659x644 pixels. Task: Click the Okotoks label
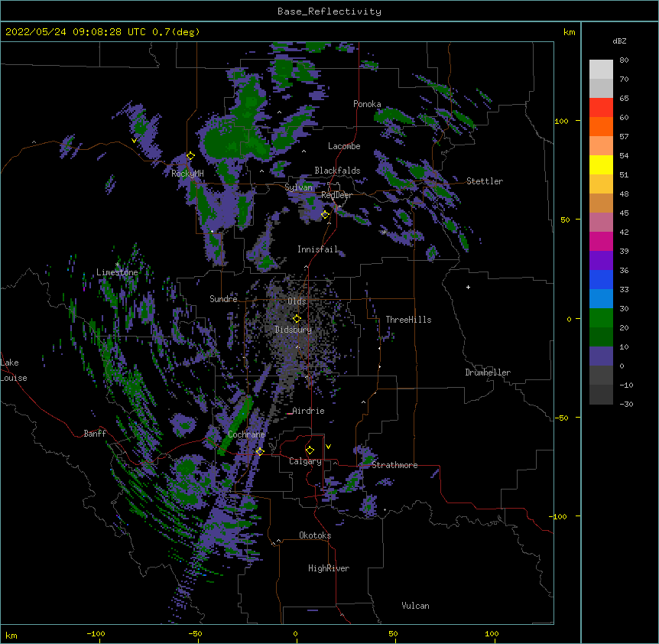[315, 535]
